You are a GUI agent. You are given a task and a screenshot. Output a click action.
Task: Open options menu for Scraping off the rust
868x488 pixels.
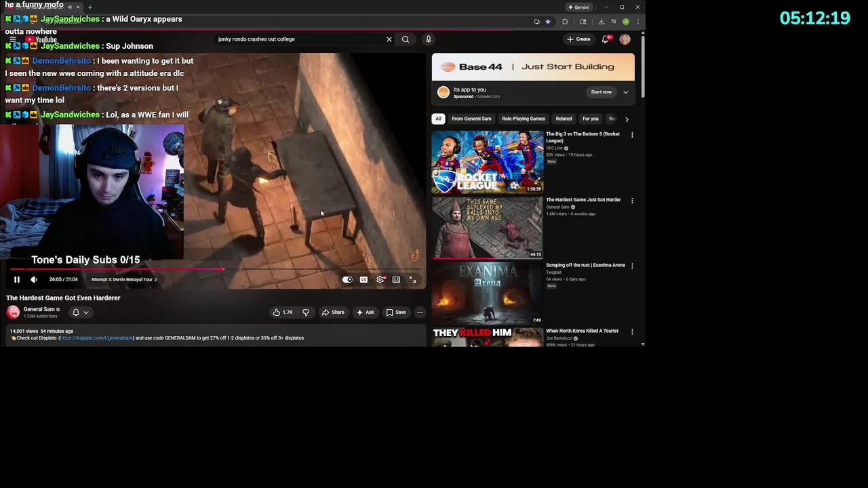[632, 266]
